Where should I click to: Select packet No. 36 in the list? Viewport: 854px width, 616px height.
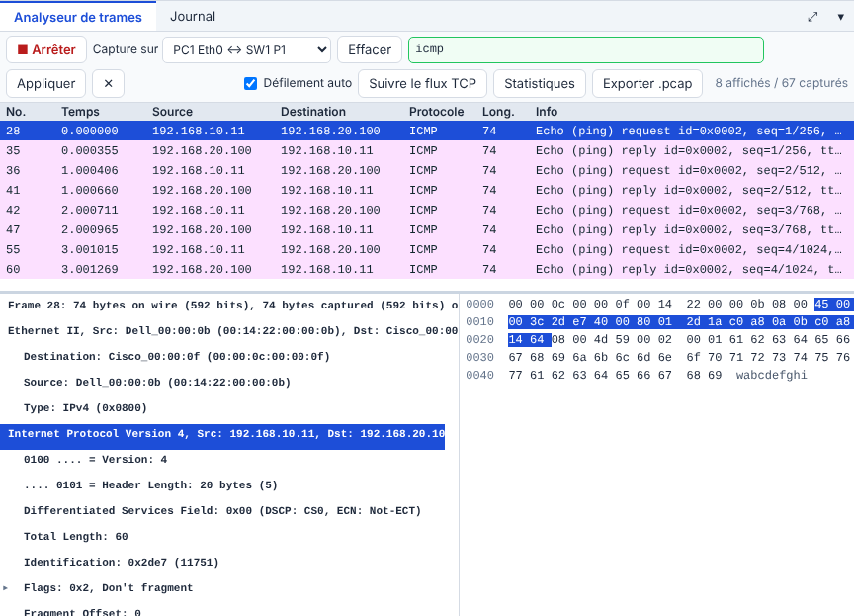(427, 170)
